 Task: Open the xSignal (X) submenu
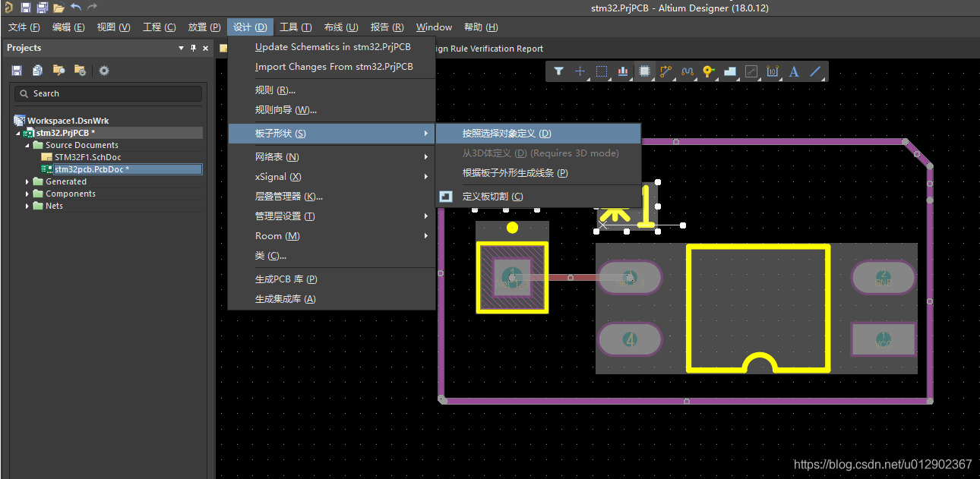[332, 177]
